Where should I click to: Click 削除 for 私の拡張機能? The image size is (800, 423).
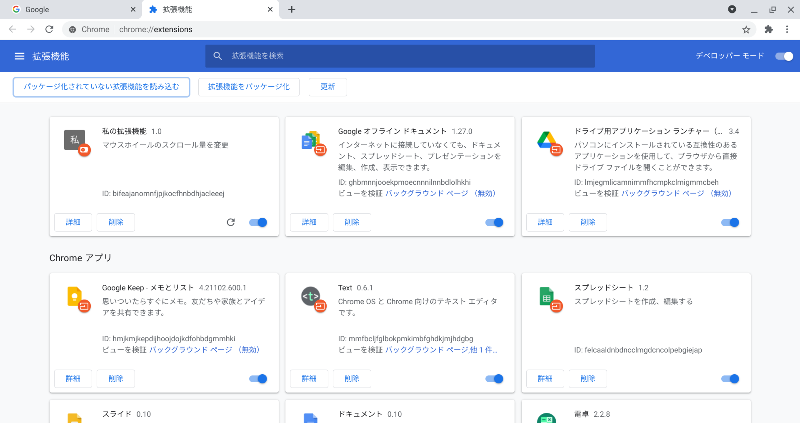(x=116, y=222)
